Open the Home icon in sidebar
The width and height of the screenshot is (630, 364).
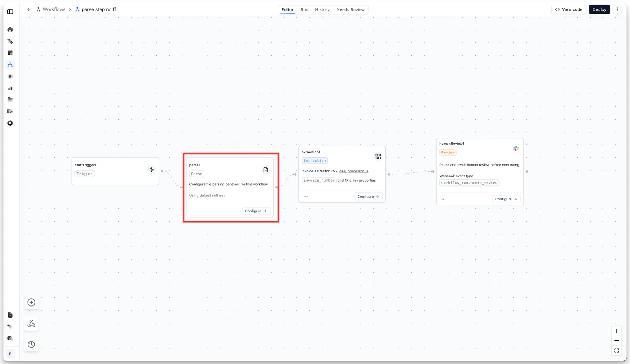10,30
